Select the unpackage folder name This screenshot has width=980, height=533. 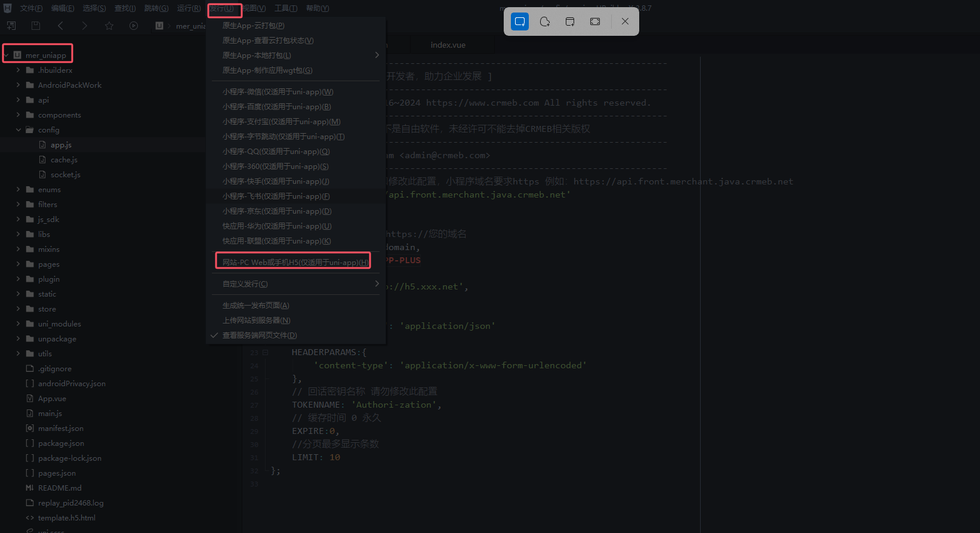click(57, 338)
